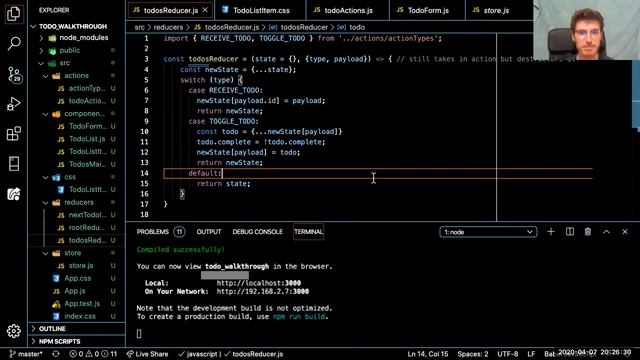
Task: Close the terminal panel
Action: point(624,232)
